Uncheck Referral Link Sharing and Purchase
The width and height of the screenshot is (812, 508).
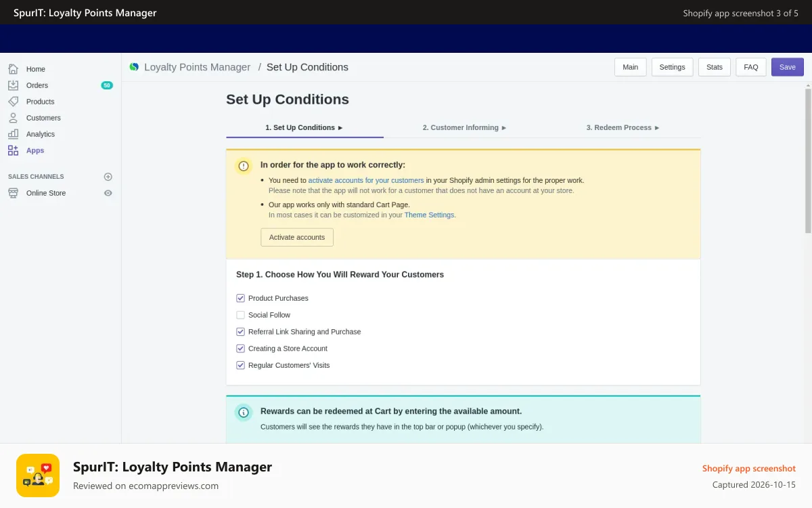[x=240, y=332]
